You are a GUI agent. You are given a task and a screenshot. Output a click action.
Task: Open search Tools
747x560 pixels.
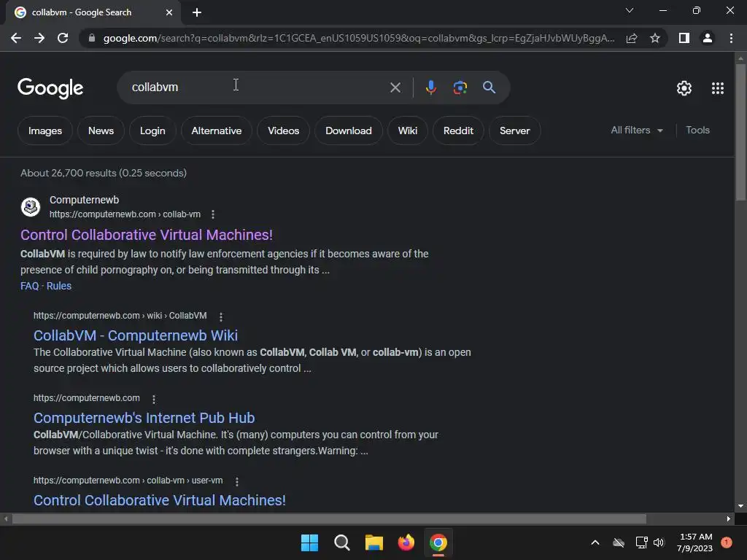coord(697,130)
